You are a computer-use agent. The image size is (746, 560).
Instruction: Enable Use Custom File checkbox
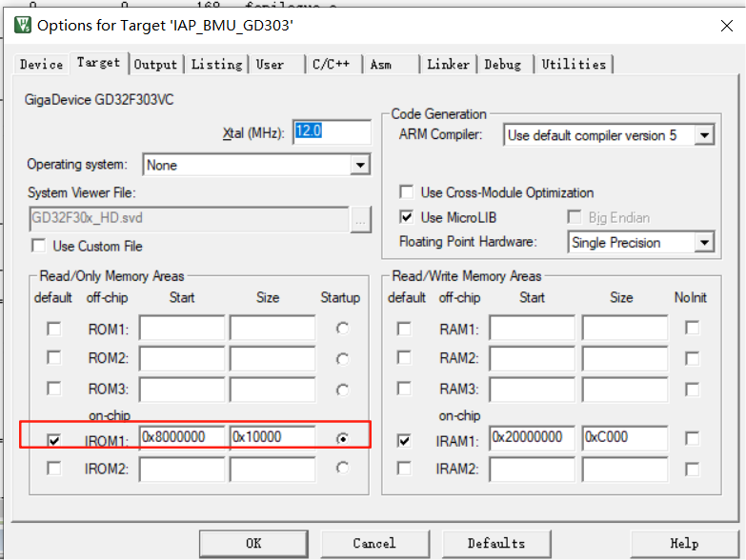[x=38, y=246]
